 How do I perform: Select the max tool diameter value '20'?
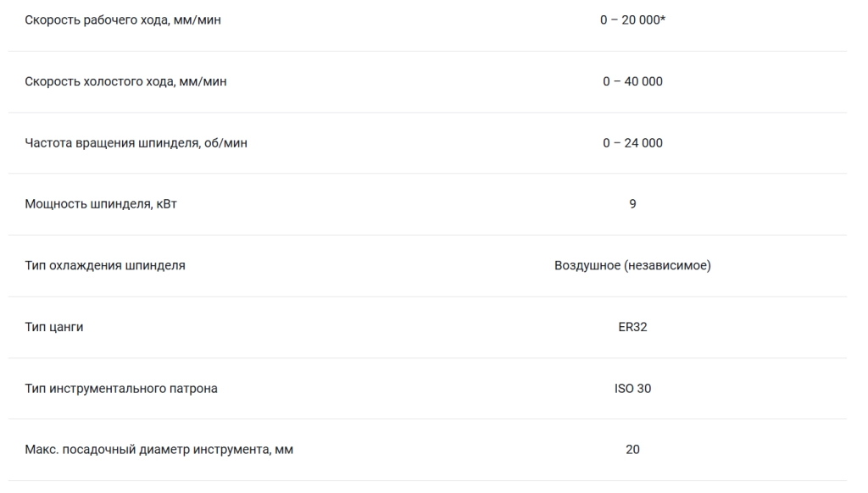tap(632, 449)
